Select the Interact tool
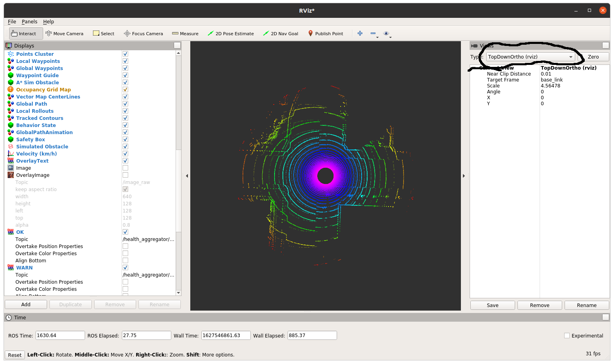The width and height of the screenshot is (614, 364). [x=25, y=33]
